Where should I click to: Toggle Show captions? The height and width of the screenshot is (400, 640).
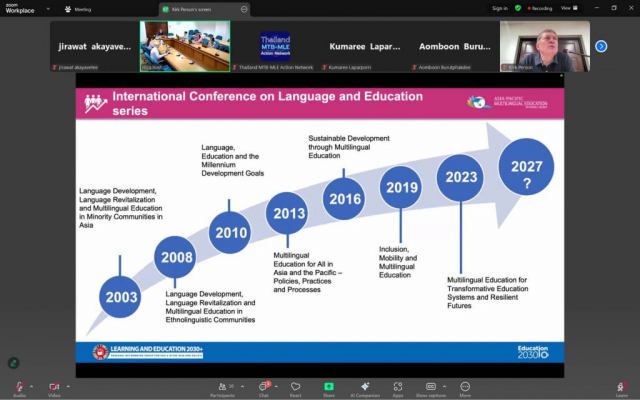(431, 386)
